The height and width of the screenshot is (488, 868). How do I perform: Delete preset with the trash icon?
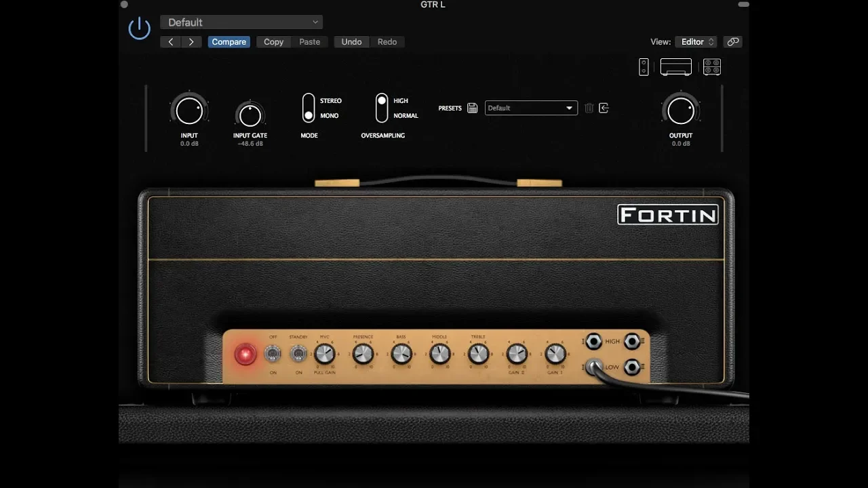point(589,108)
